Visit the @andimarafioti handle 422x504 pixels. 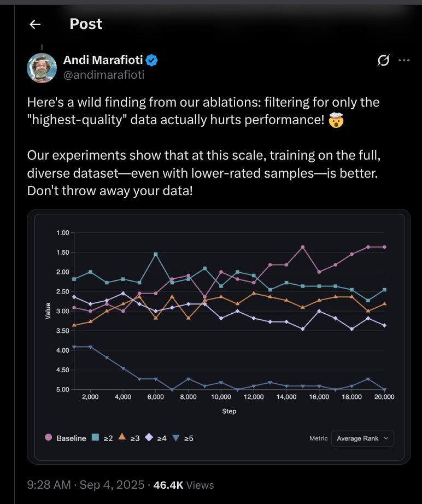pos(104,75)
